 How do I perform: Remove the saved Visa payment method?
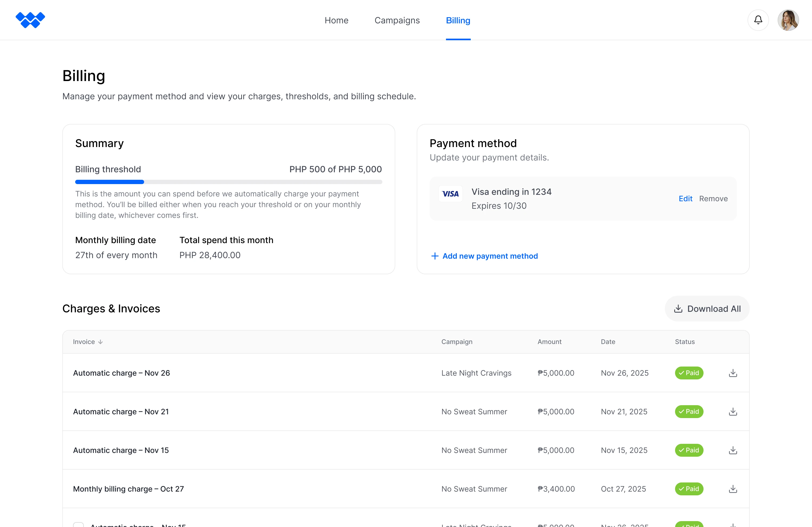coord(713,198)
